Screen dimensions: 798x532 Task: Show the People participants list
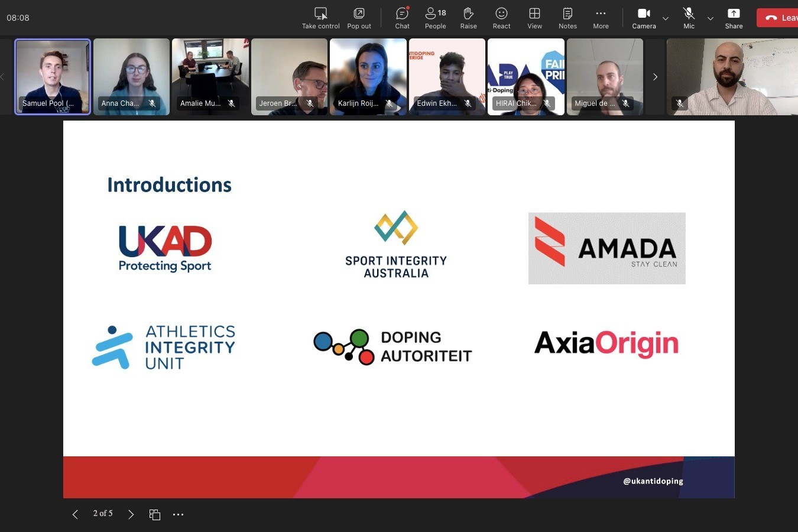tap(436, 18)
